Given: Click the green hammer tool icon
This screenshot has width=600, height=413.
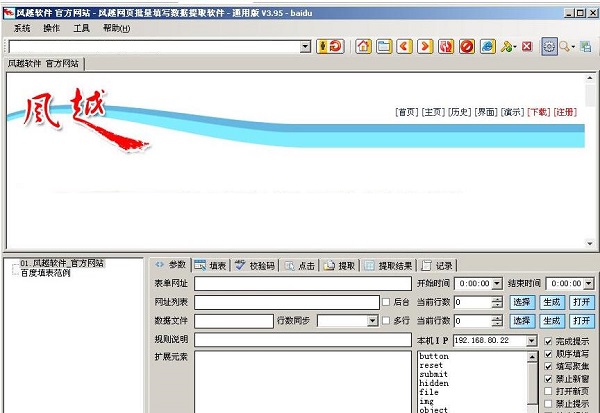Looking at the screenshot, I should [506, 47].
